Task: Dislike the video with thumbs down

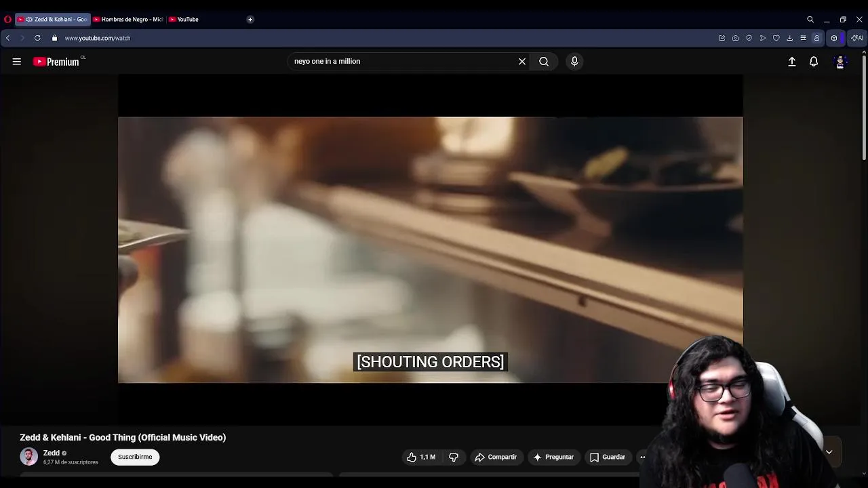Action: coord(454,457)
